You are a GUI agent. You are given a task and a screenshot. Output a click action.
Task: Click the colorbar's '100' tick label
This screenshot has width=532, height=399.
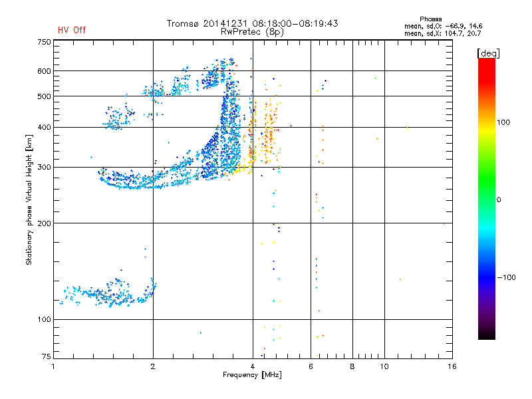coord(503,122)
